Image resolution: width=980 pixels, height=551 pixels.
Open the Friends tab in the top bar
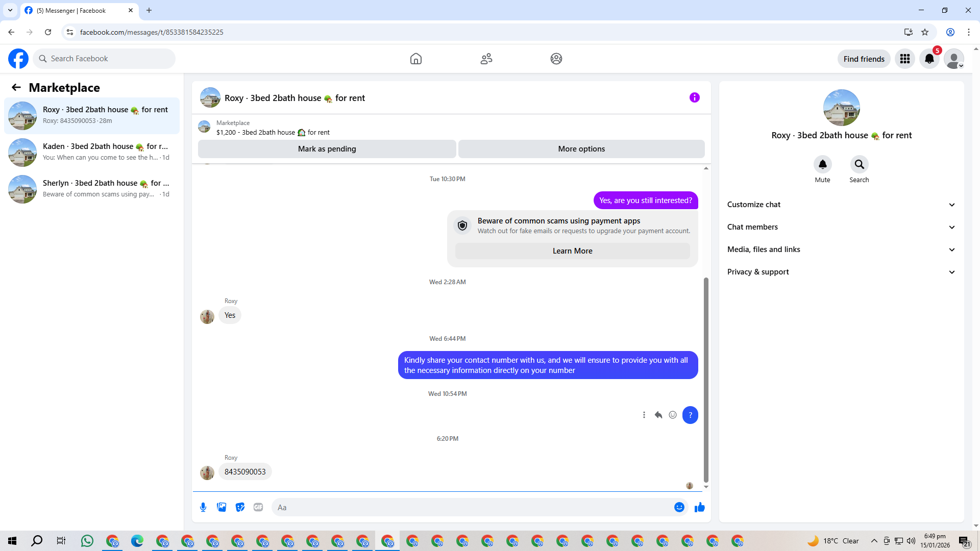(486, 59)
